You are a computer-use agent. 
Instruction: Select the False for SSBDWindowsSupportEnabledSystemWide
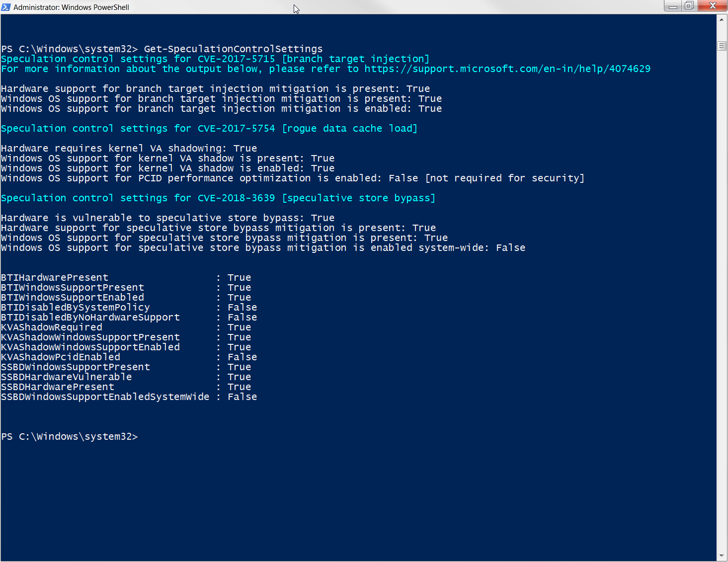pos(243,397)
